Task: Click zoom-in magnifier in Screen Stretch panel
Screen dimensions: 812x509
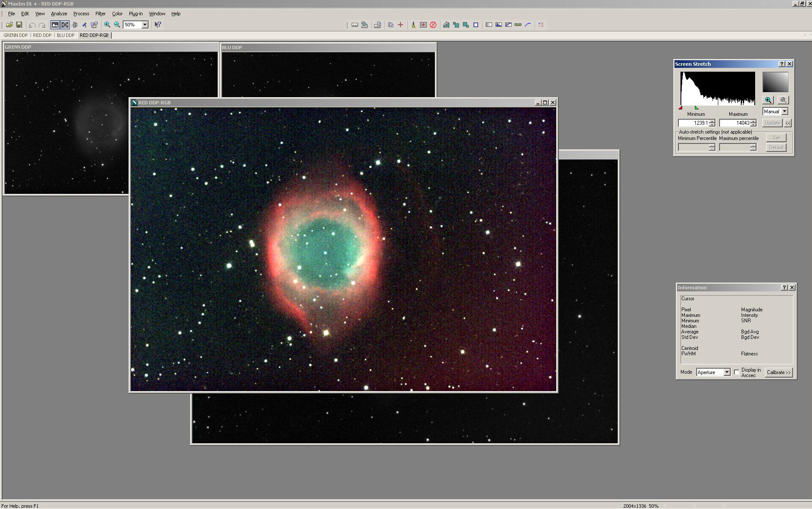Action: [768, 100]
